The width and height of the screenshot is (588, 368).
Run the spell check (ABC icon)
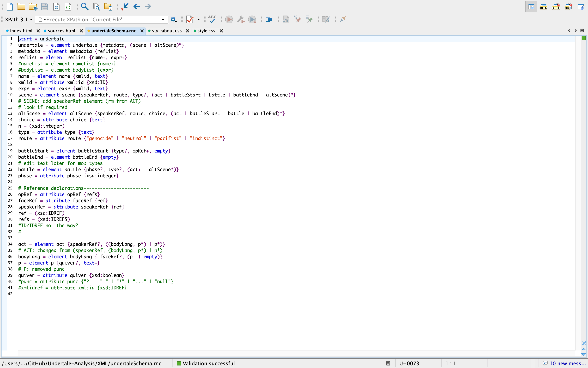[x=212, y=19]
